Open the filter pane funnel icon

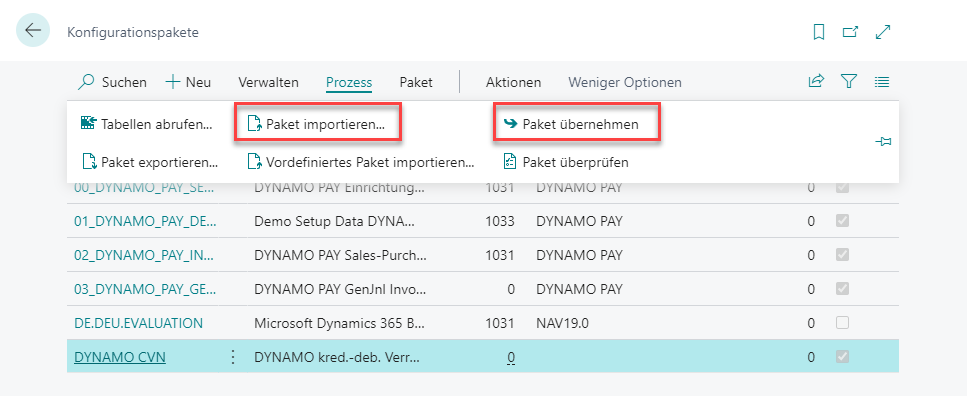(x=849, y=81)
